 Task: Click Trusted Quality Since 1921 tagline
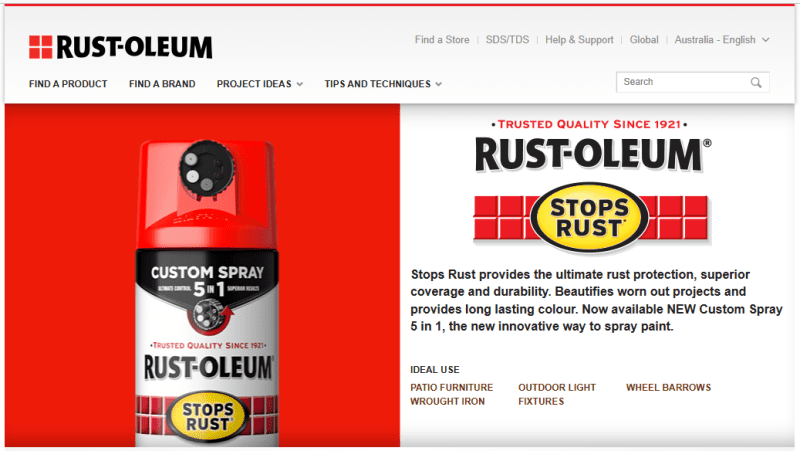589,124
